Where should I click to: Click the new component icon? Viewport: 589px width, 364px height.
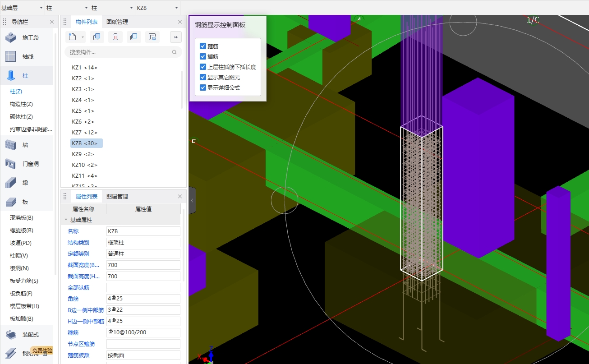[73, 37]
